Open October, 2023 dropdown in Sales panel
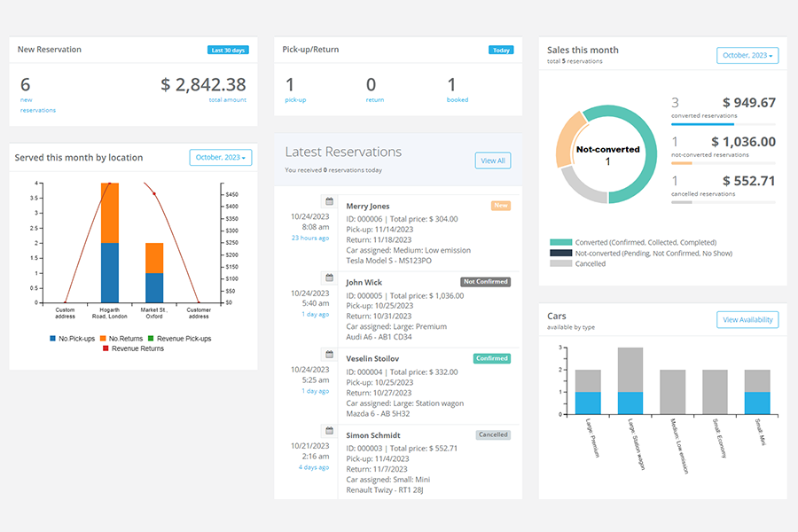Viewport: 798px width, 532px height. [x=747, y=56]
